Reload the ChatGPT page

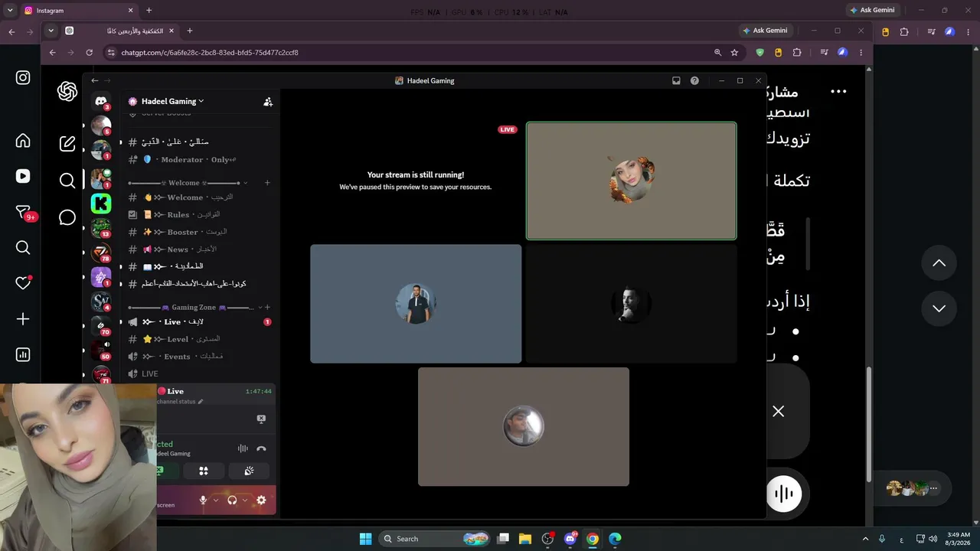click(x=89, y=53)
